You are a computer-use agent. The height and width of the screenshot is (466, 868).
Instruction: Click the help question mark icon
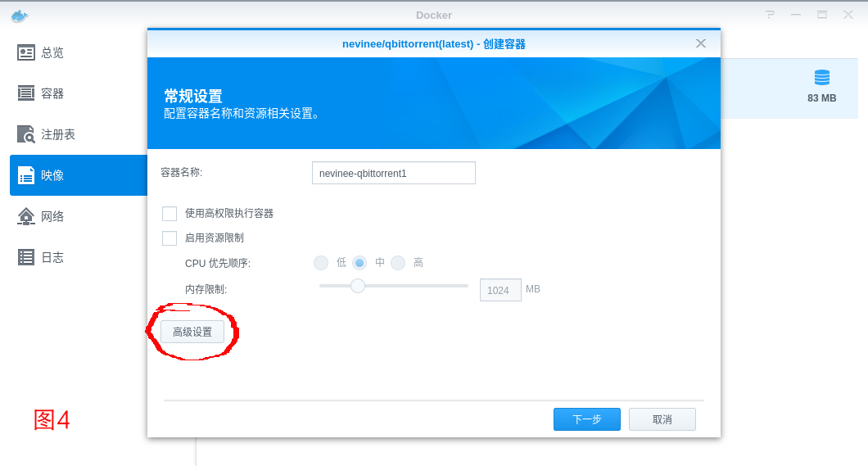pyautogui.click(x=770, y=15)
